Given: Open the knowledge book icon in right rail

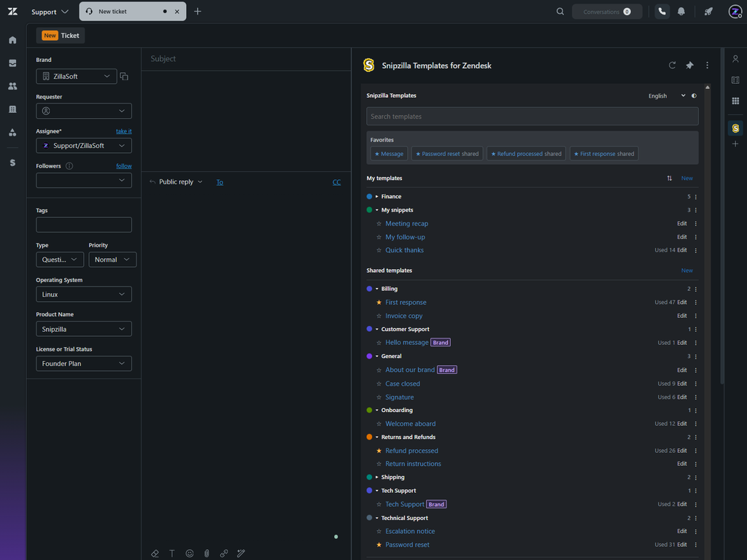Looking at the screenshot, I should [735, 80].
